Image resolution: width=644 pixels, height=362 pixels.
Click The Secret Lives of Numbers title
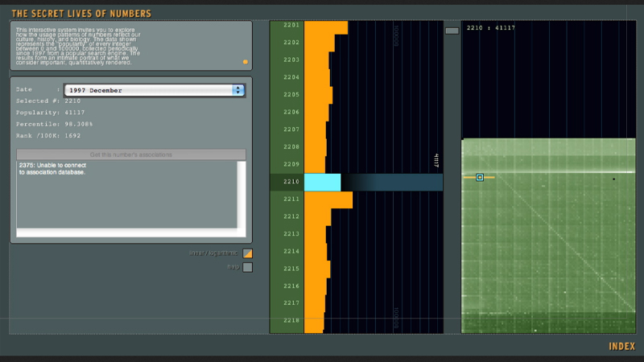81,14
